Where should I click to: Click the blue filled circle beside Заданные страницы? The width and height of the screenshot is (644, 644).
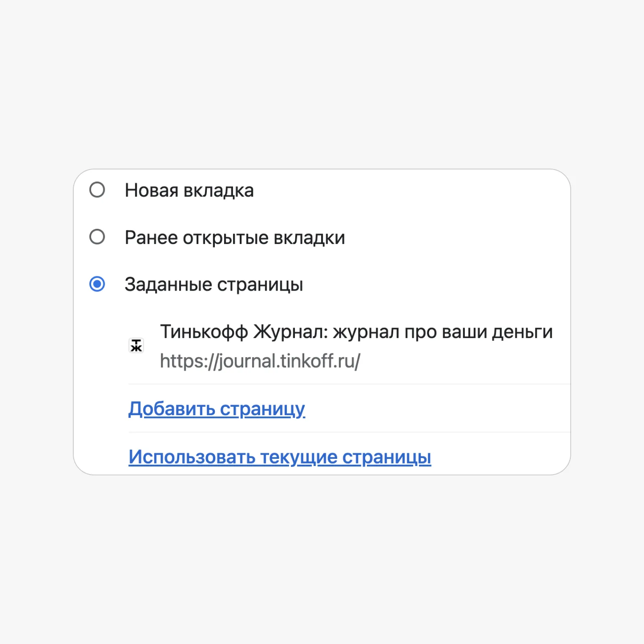[97, 284]
